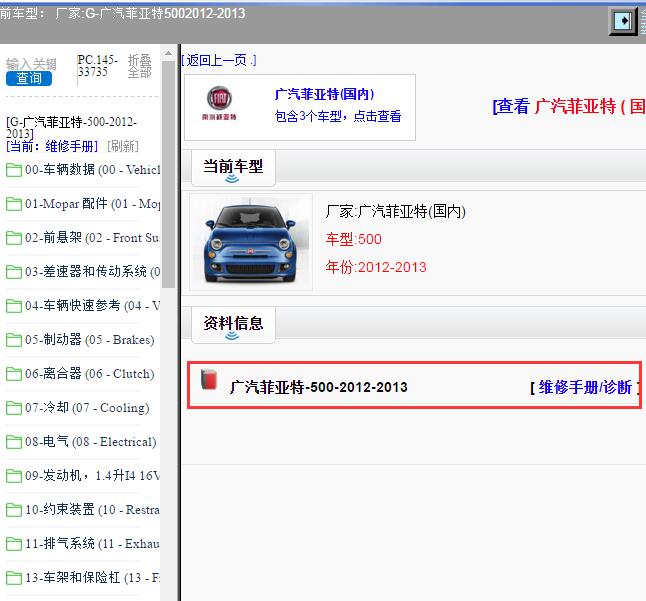Viewport: 646px width, 601px height.
Task: Open 08-电气 (Electrical) entry
Action: click(91, 442)
